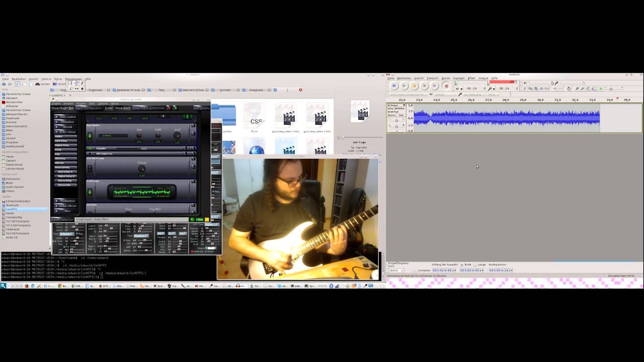644x362 pixels.
Task: Expand the Modulation plugin group
Action: pyautogui.click(x=66, y=201)
